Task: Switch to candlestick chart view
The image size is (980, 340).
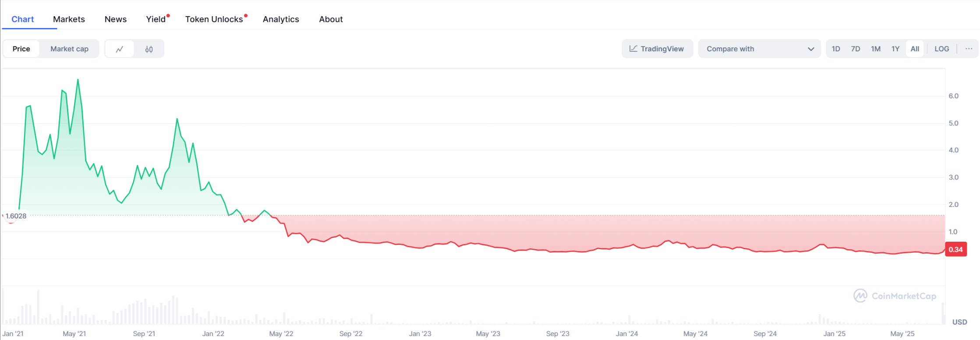Action: [x=149, y=49]
